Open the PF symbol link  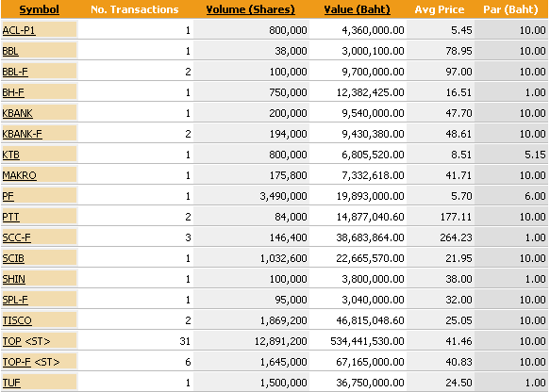point(8,196)
